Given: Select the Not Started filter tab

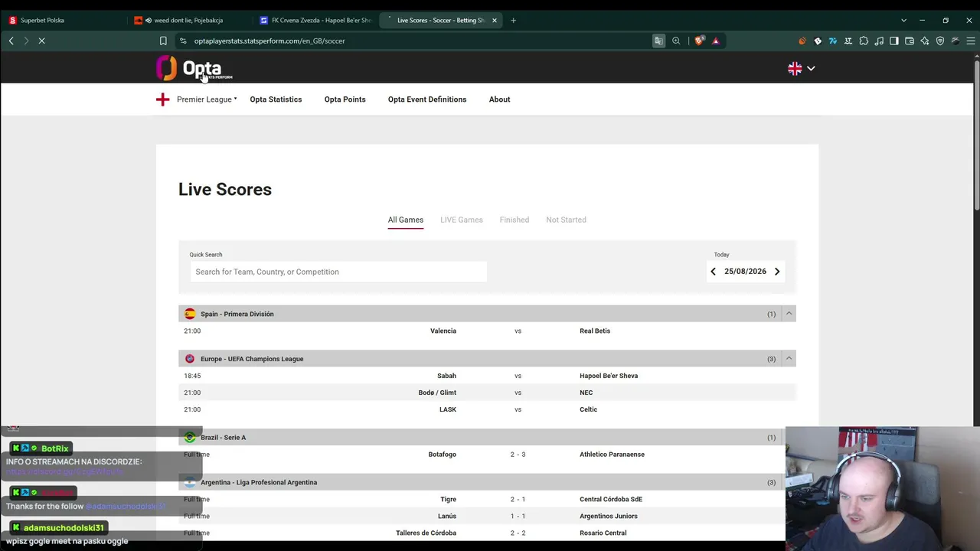Looking at the screenshot, I should click(566, 220).
